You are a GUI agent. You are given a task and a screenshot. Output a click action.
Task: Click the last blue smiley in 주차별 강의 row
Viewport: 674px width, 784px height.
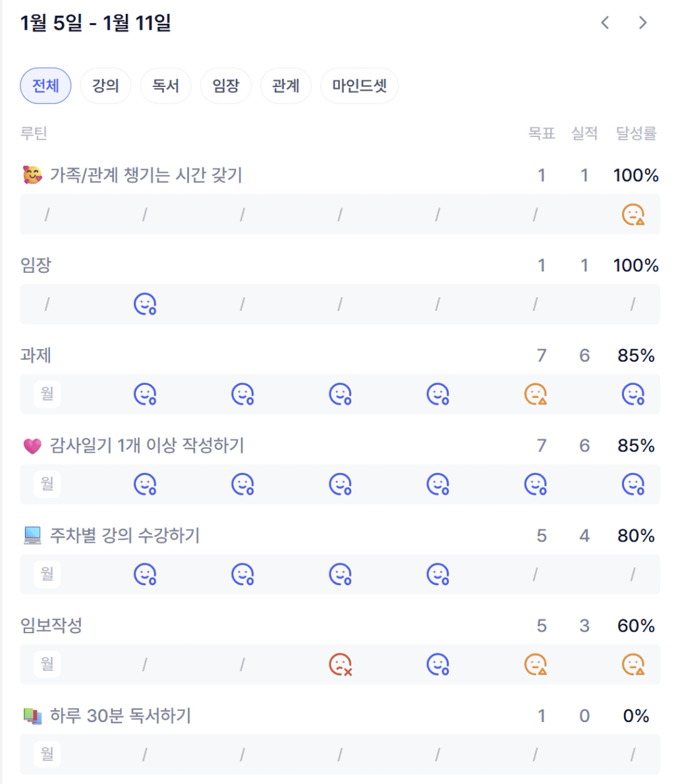click(437, 574)
